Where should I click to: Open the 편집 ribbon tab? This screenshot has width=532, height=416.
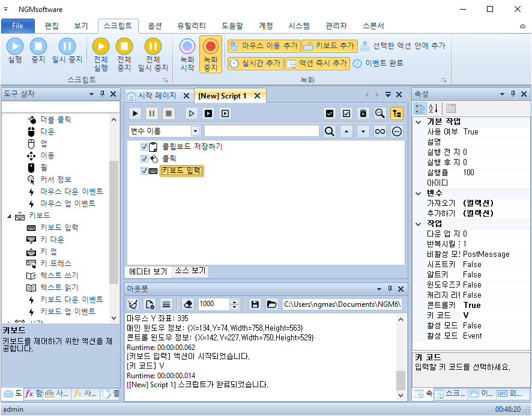(x=52, y=26)
